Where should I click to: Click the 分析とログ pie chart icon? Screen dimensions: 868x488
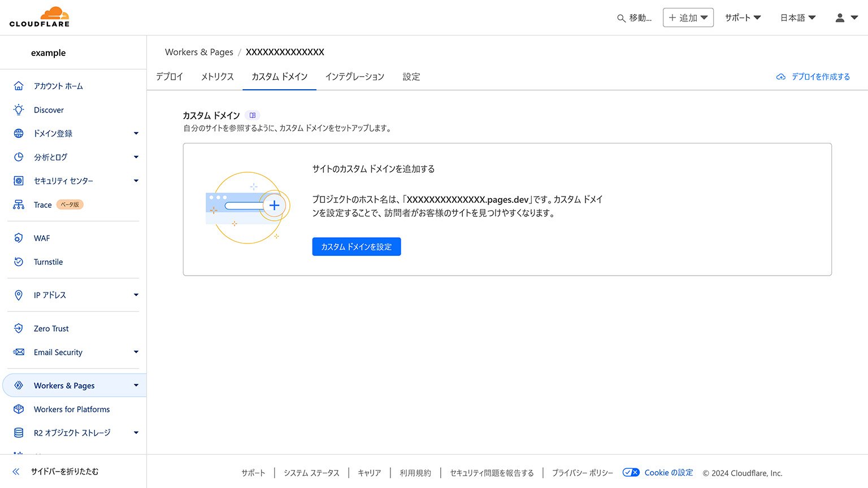point(19,157)
